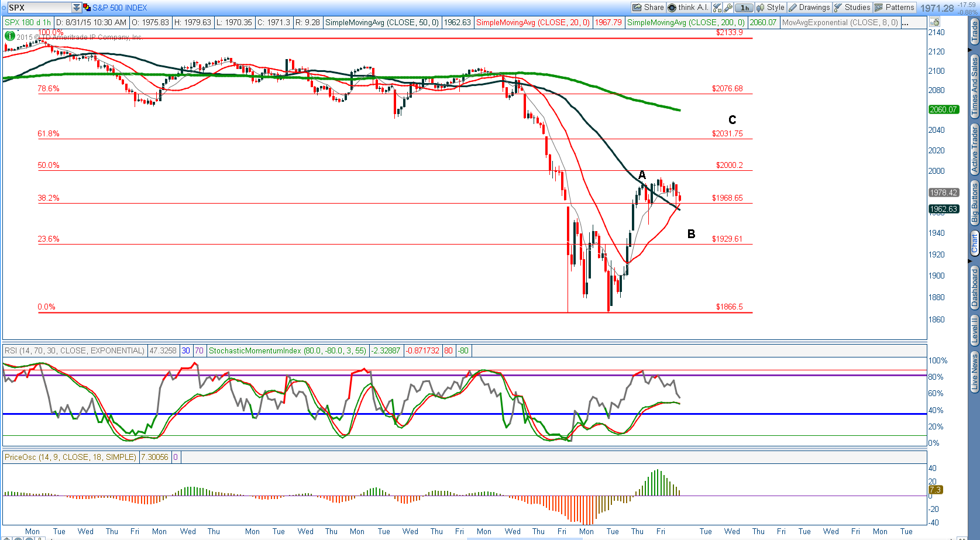The width and height of the screenshot is (980, 540).
Task: Open the Drawings menu
Action: [x=809, y=8]
